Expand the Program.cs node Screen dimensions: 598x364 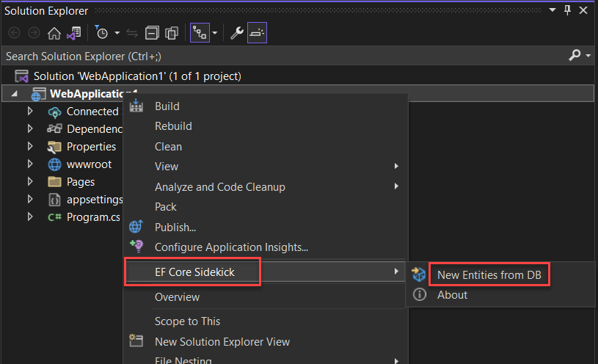click(x=30, y=216)
